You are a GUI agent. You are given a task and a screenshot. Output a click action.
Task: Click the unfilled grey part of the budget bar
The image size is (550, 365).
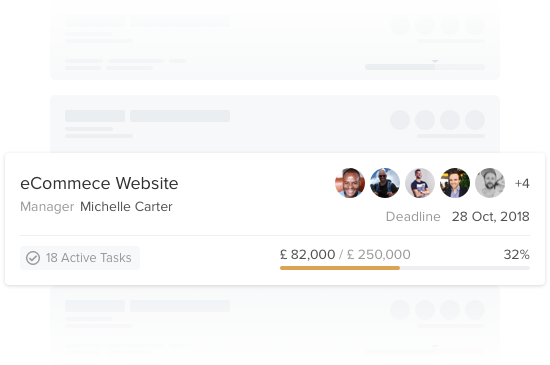(x=465, y=268)
